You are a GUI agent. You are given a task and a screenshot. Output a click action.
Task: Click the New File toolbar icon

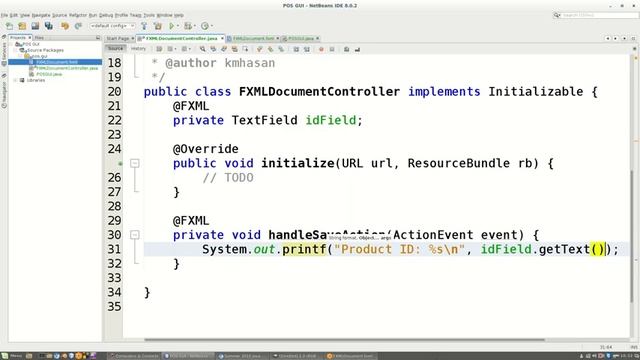[9, 26]
